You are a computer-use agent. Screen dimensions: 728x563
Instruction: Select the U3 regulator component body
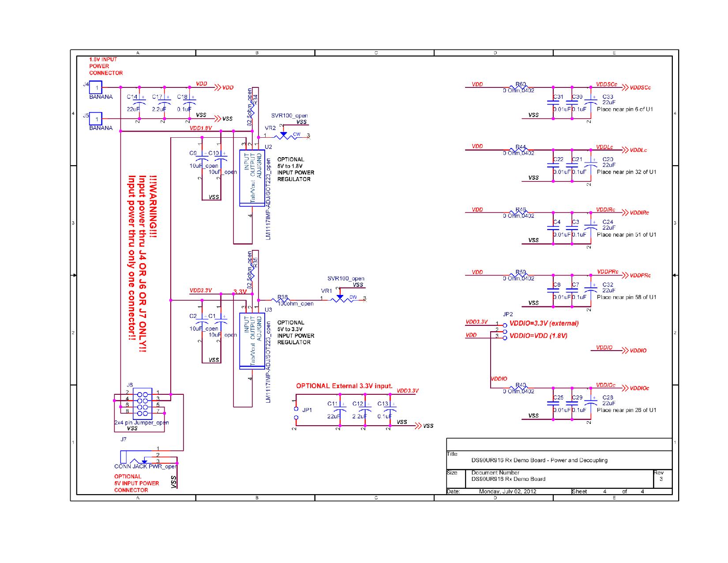click(x=252, y=341)
